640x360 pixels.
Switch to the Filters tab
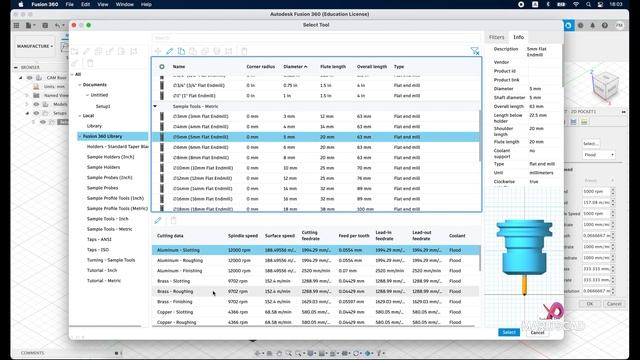[497, 37]
